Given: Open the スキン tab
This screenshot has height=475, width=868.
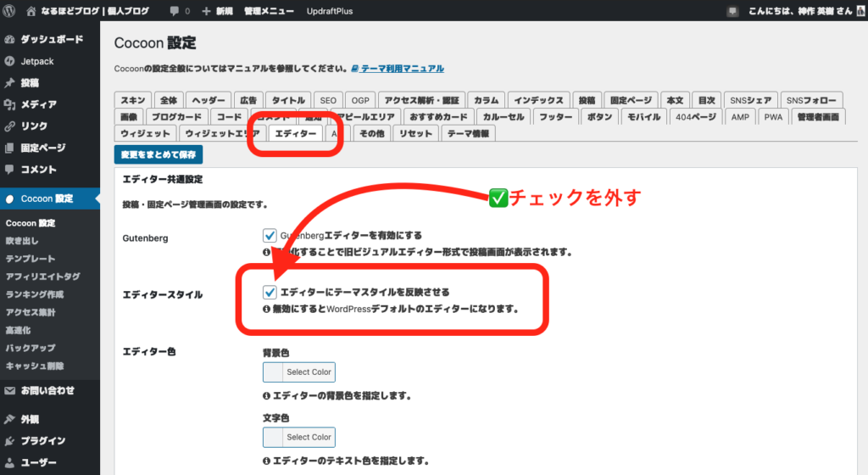Looking at the screenshot, I should [x=133, y=100].
